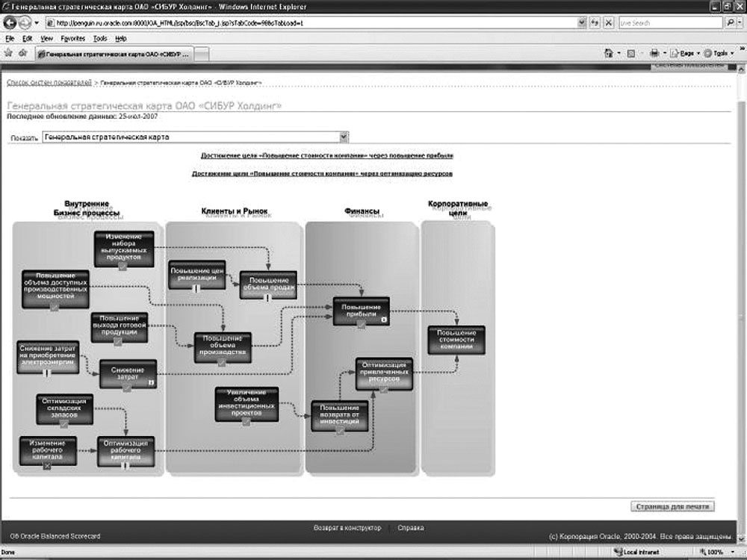Click the Feeds icon in command bar

[630, 54]
